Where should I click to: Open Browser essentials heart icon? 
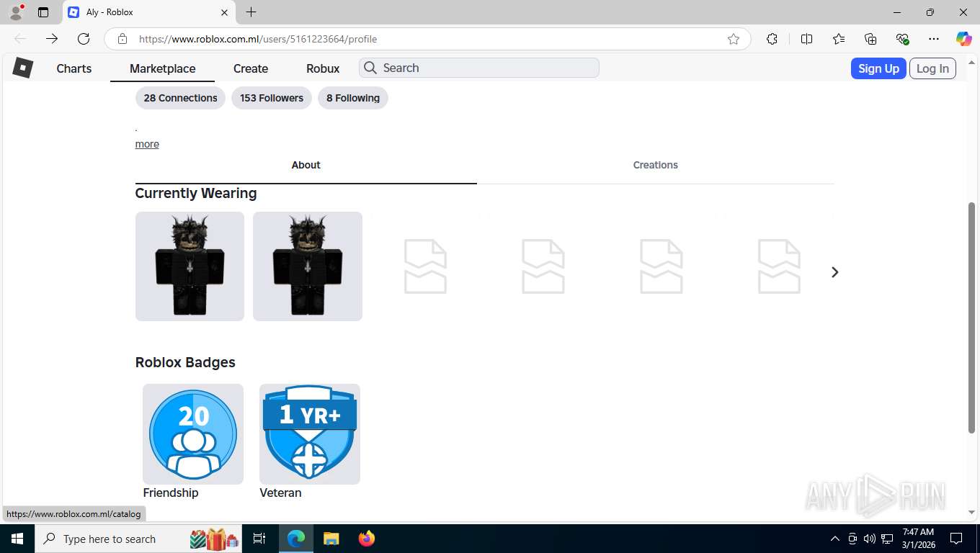902,39
